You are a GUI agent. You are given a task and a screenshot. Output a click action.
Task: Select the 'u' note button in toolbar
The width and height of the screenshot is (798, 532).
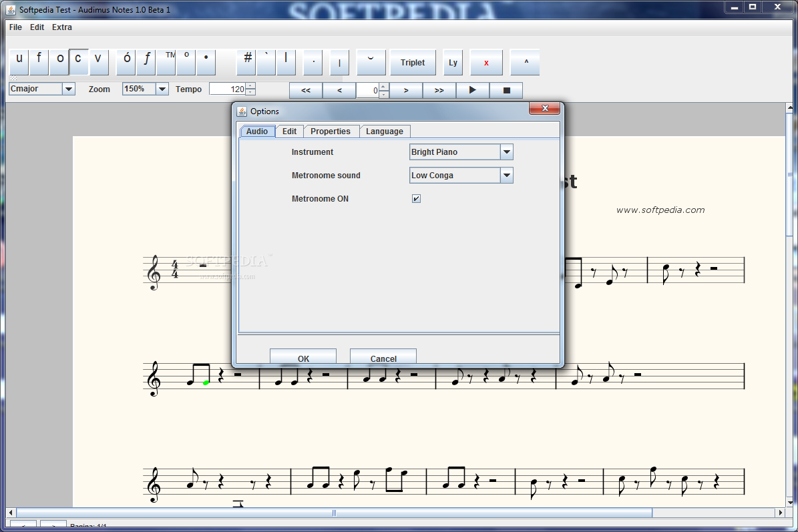click(19, 63)
